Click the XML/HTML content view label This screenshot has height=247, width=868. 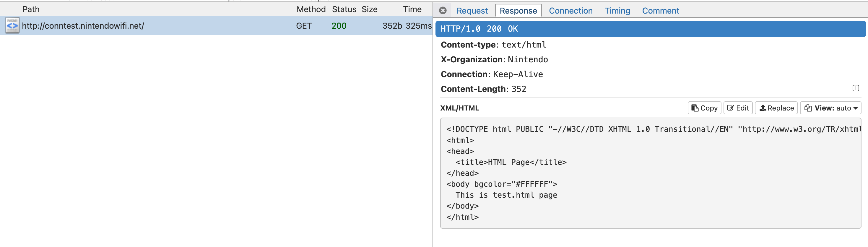coord(459,108)
